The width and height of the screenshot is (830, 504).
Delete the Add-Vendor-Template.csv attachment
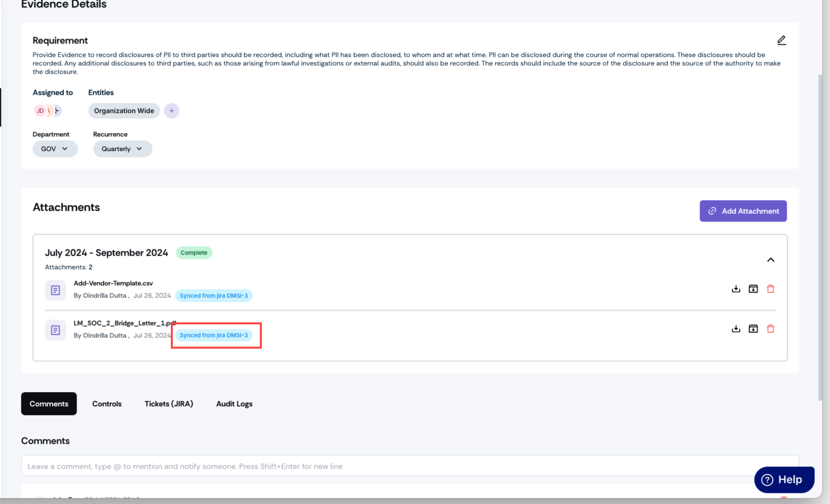coord(770,289)
